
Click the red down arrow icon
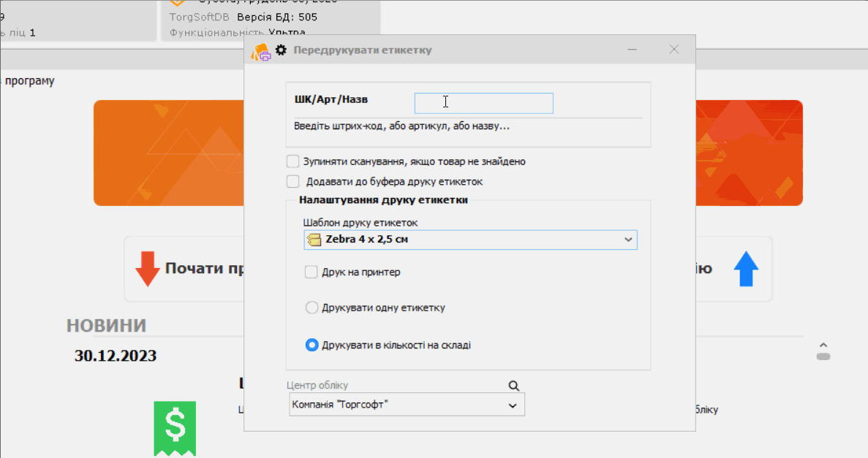click(x=147, y=269)
